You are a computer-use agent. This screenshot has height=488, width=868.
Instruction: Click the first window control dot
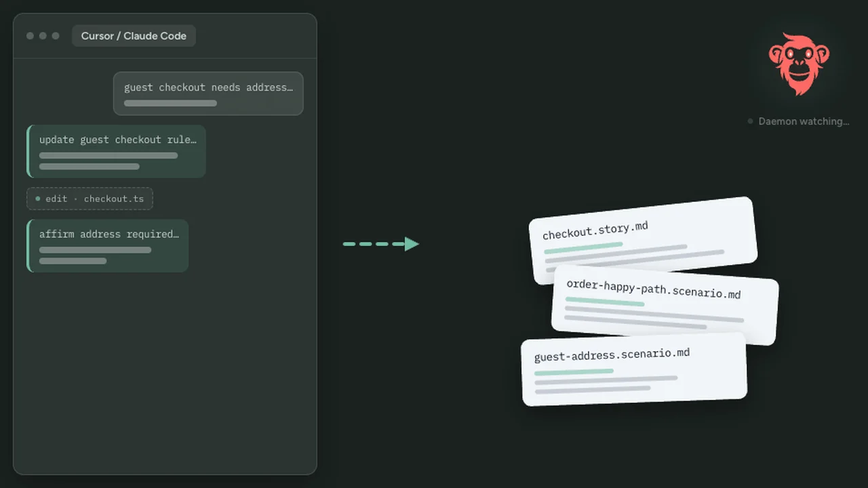(x=30, y=36)
